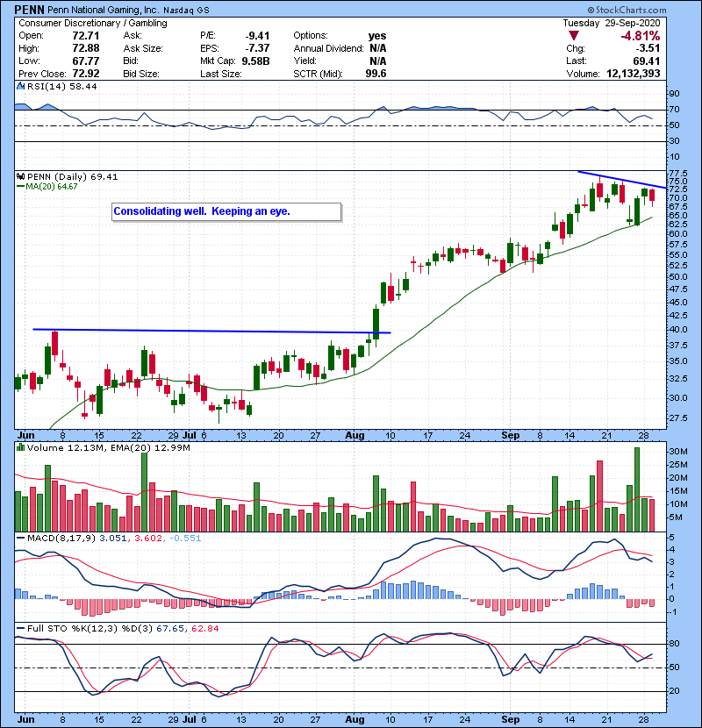Click the Consolidating well annotation box
Screen dimensions: 702x728
(x=226, y=211)
